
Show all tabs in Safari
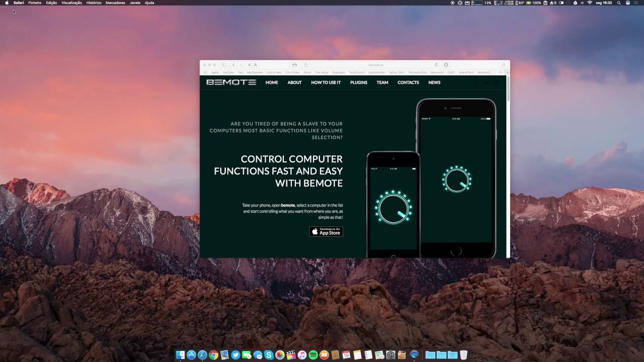pos(503,65)
